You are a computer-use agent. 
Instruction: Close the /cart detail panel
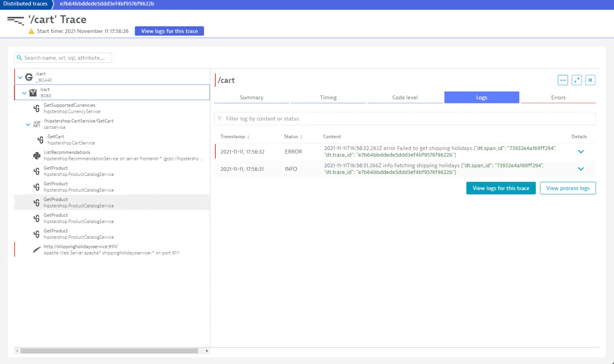tap(590, 80)
